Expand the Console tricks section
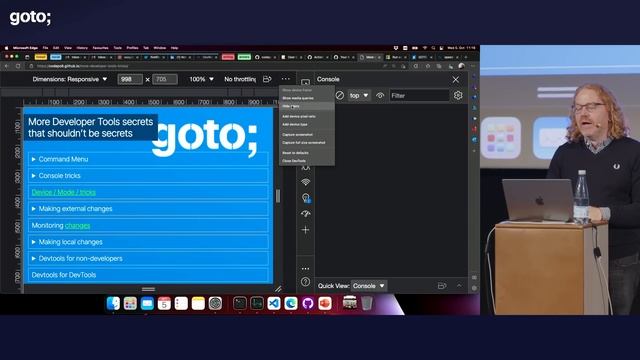This screenshot has height=360, width=640. coord(148,176)
